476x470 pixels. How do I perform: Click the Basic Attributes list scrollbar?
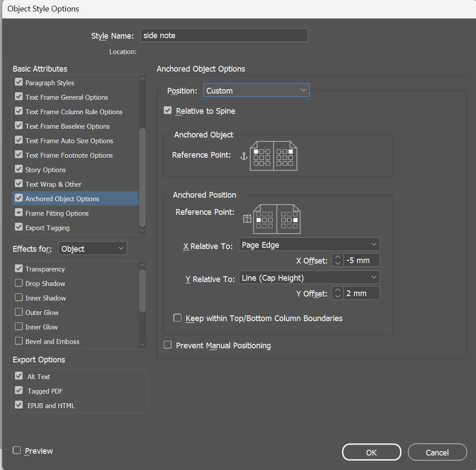coord(142,176)
